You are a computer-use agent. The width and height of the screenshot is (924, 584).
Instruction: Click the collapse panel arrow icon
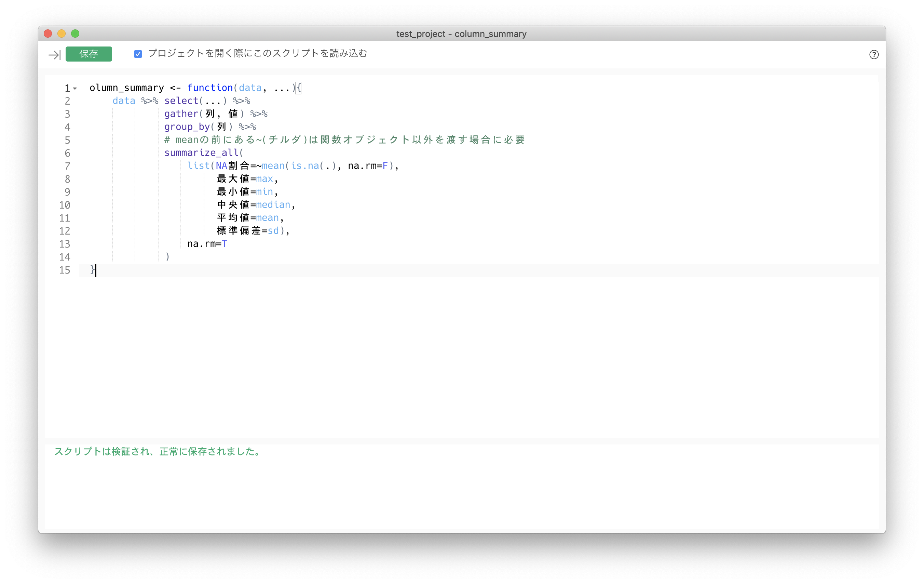(x=54, y=55)
